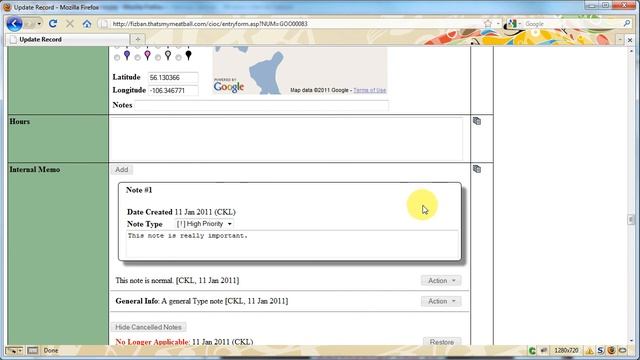Open the browser Home page icon
640x360 pixels.
[x=87, y=24]
